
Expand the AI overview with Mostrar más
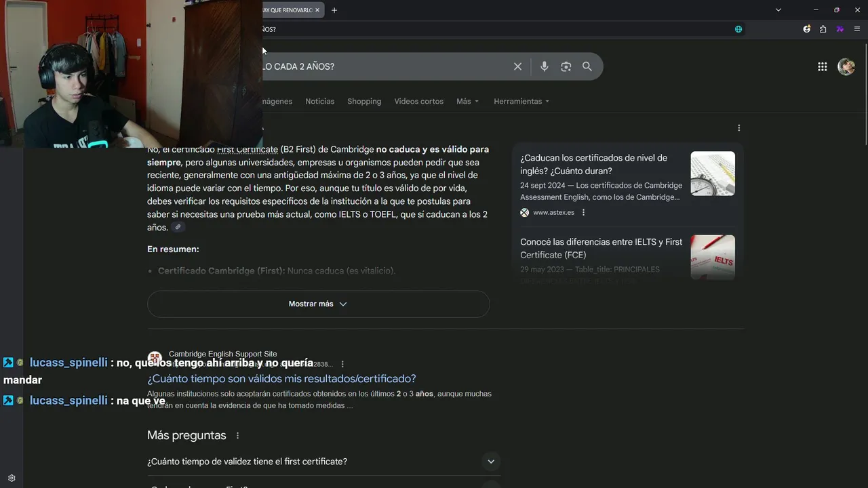(318, 304)
